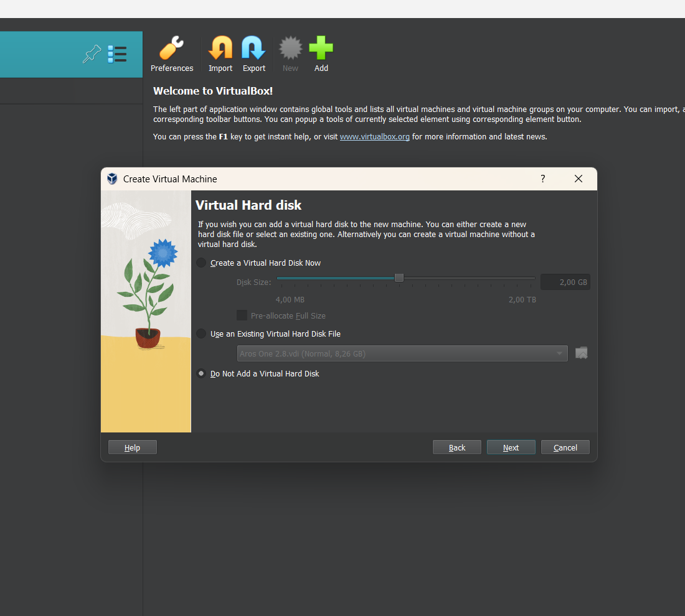
Task: Click the Virtual Hard disk heading
Action: (x=248, y=205)
